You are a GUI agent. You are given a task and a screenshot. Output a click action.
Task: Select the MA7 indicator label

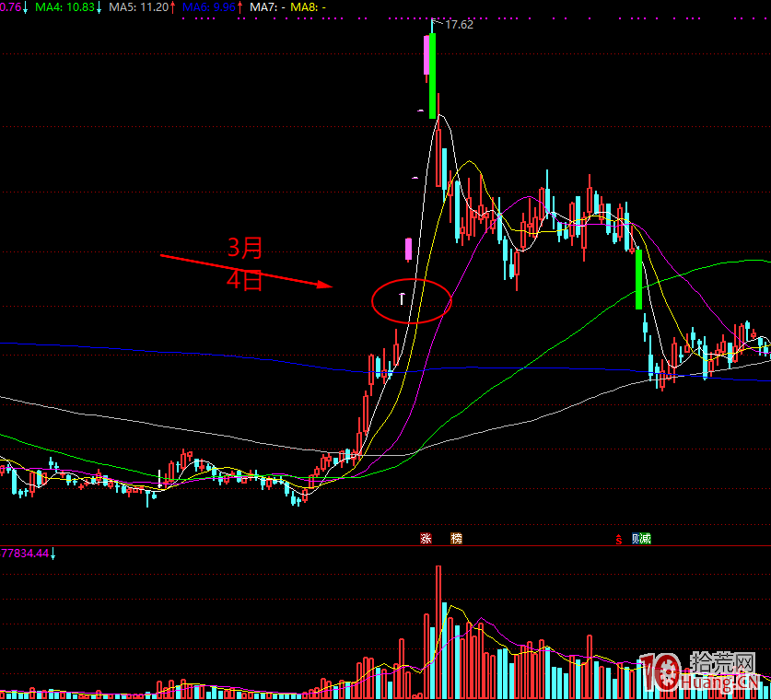coord(267,6)
